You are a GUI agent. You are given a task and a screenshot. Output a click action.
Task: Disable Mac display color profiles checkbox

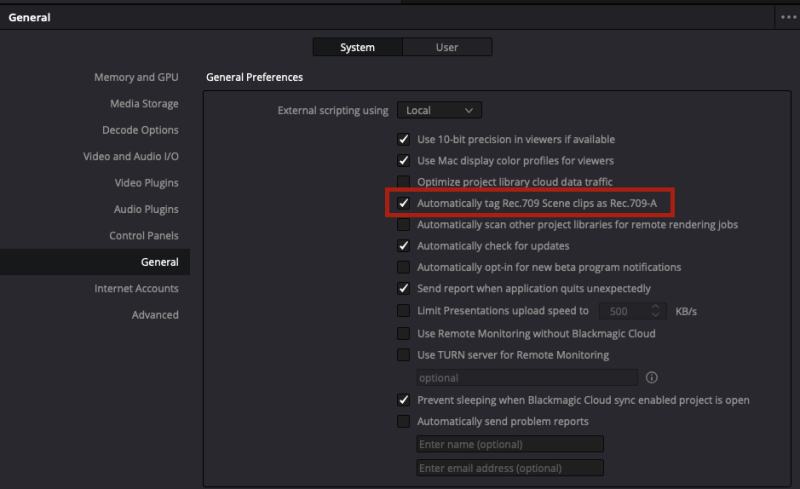tap(404, 161)
